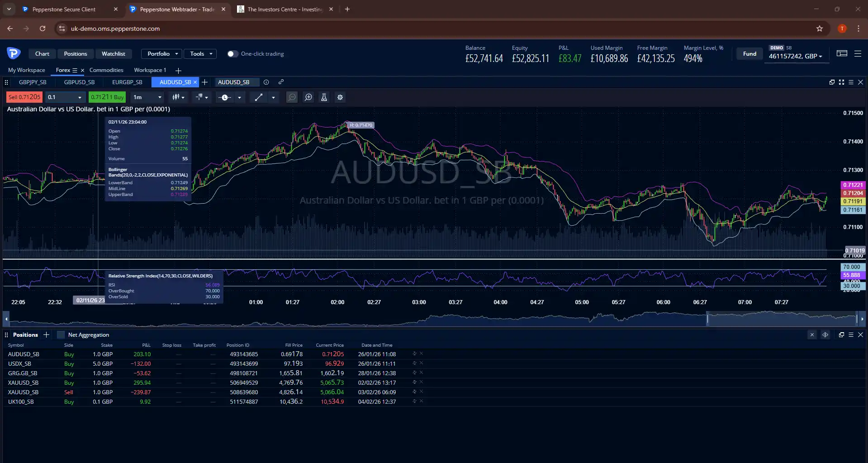Screen dimensions: 868x463
Task: Expand time-range tool dropdown arrow
Action: click(239, 97)
